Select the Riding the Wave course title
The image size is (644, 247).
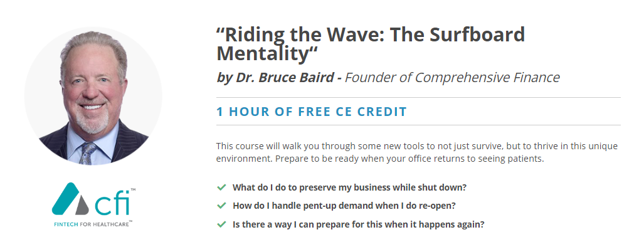click(371, 44)
